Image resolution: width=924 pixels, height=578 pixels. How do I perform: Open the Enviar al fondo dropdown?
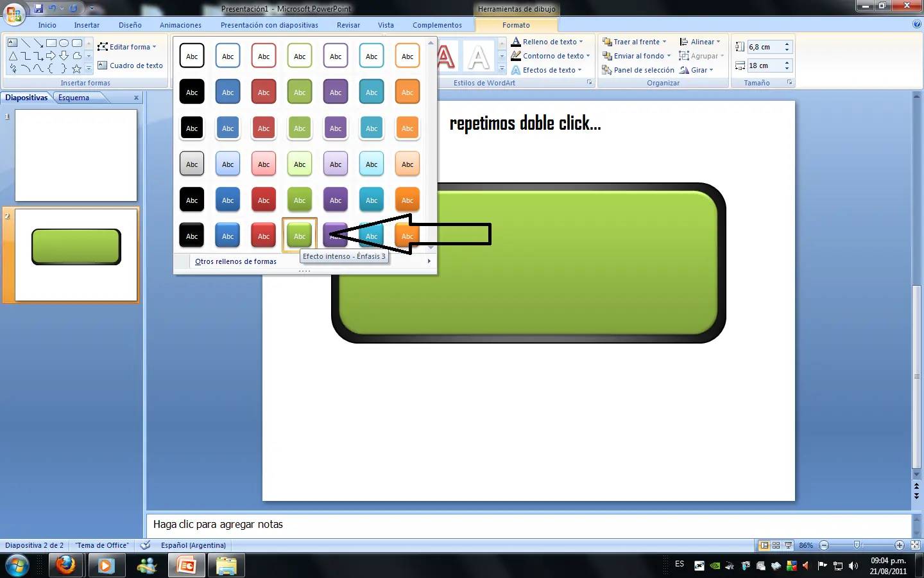(x=637, y=56)
